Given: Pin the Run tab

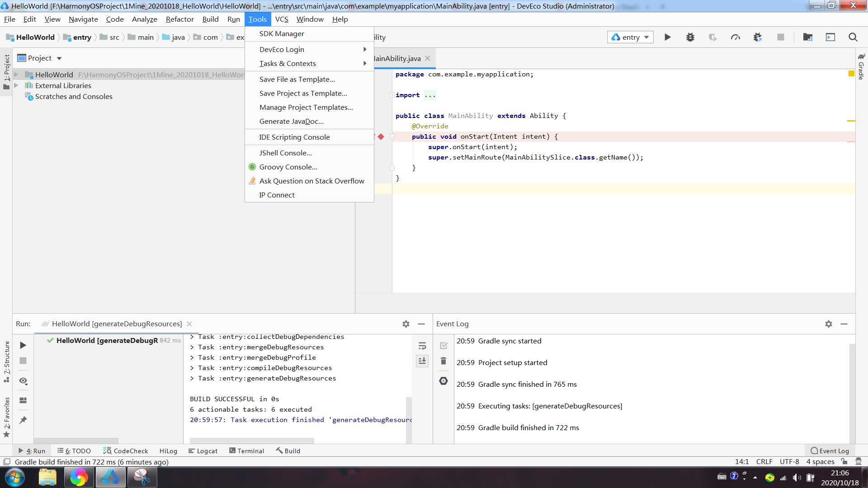Looking at the screenshot, I should pos(23,420).
